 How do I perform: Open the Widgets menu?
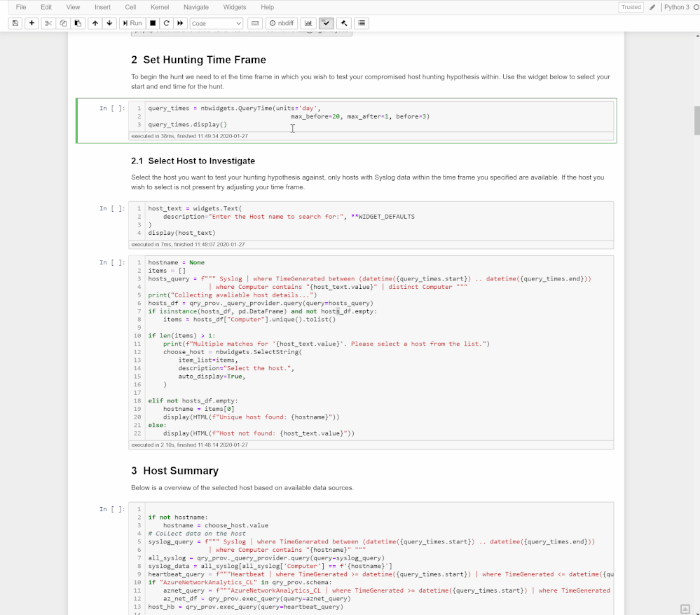(x=234, y=7)
